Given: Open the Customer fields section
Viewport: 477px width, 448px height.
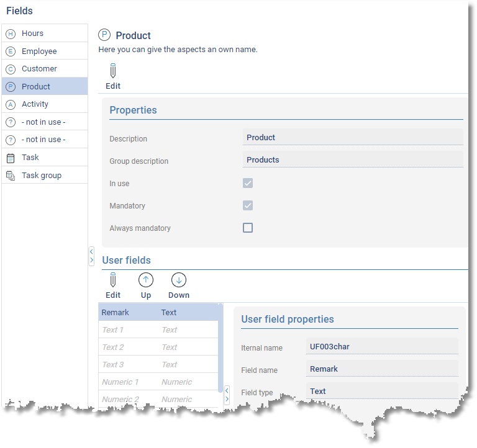Looking at the screenshot, I should [45, 69].
